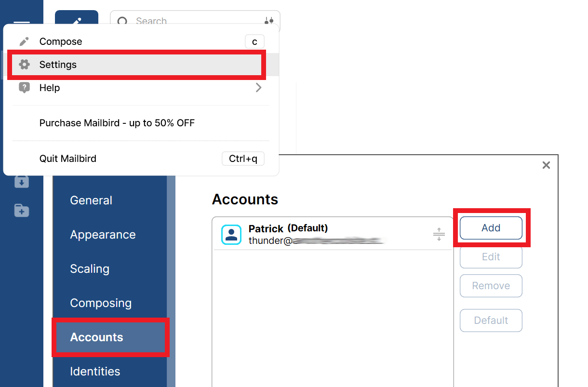Click the reorder arrows beside Patrick's account
The width and height of the screenshot is (588, 387).
tap(439, 234)
